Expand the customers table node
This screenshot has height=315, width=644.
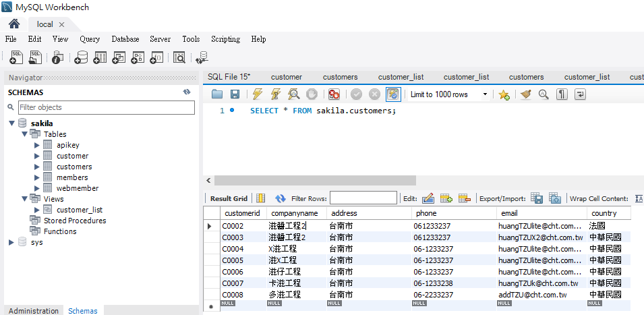pos(37,167)
